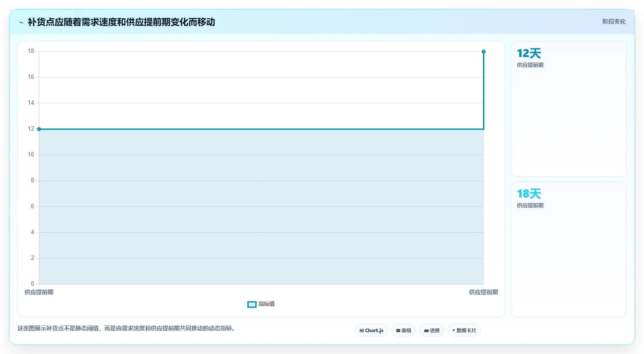Viewport: 644px width, 354px height.
Task: Click the left x-axis label 供应提前期
Action: click(39, 292)
